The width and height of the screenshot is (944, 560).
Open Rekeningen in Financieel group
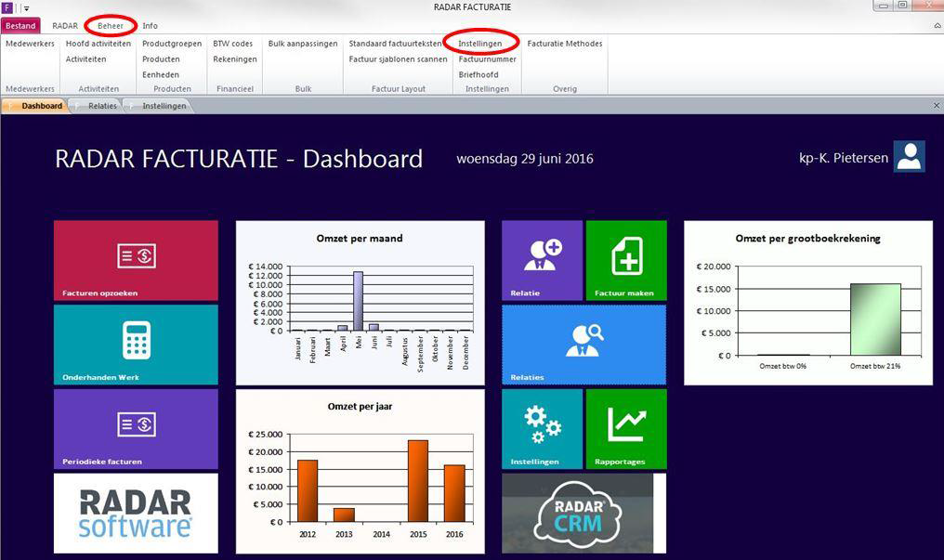[235, 59]
